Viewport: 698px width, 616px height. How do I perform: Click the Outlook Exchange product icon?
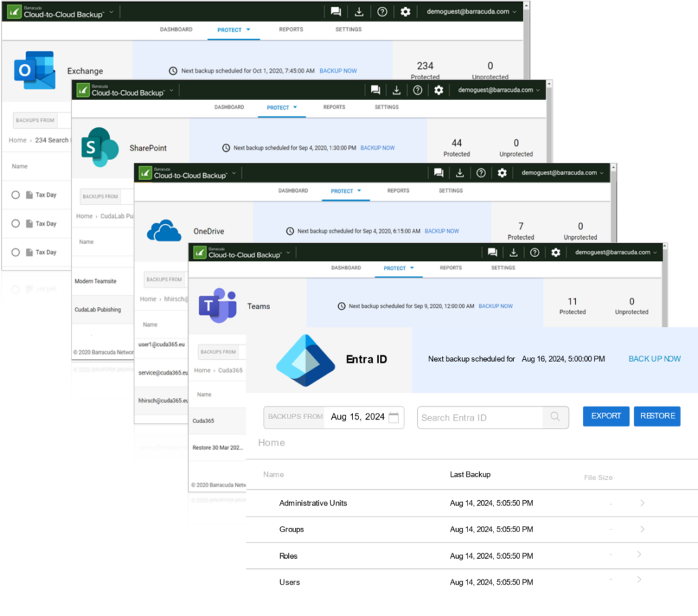35,70
